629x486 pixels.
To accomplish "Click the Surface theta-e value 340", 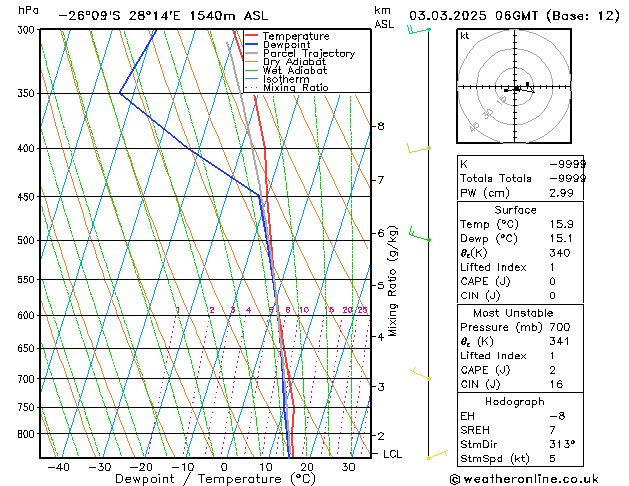I will tap(560, 253).
